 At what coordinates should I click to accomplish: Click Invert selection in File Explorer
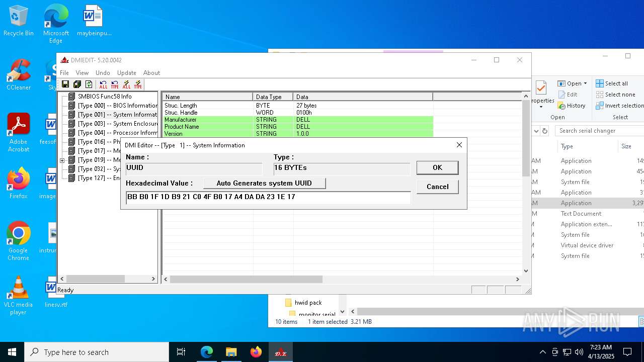click(620, 106)
